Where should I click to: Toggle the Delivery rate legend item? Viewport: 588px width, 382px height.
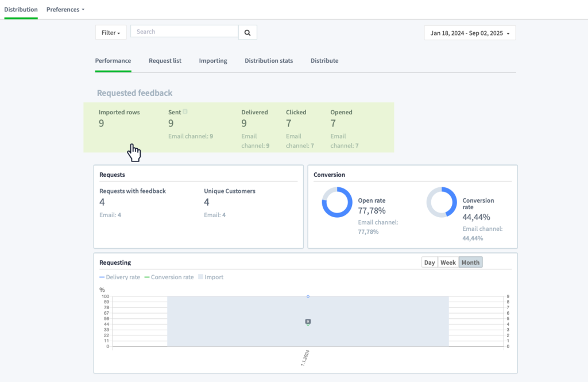coord(119,277)
